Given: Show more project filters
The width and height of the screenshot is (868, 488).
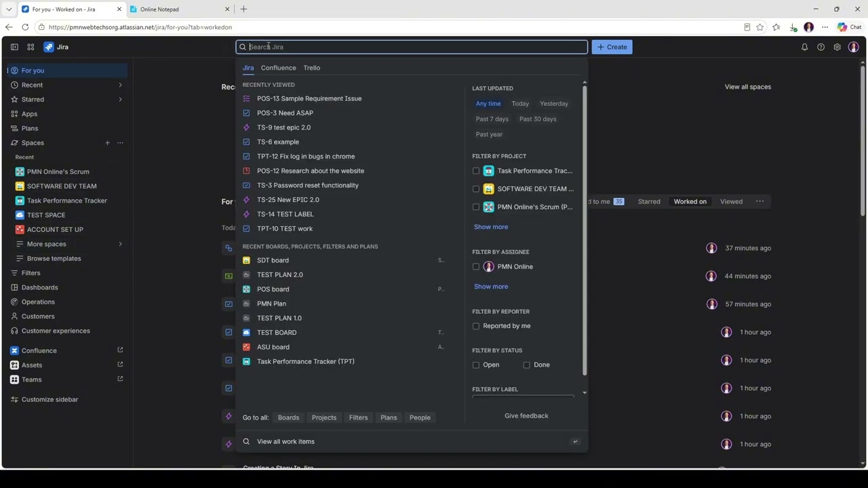Looking at the screenshot, I should pyautogui.click(x=491, y=227).
